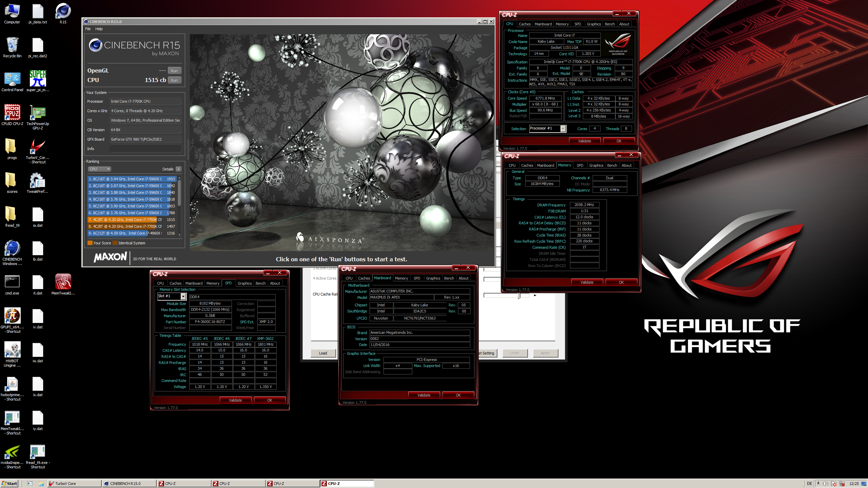Click the slider right arrow in TurboV Core
The image size is (868, 488).
pyautogui.click(x=535, y=296)
